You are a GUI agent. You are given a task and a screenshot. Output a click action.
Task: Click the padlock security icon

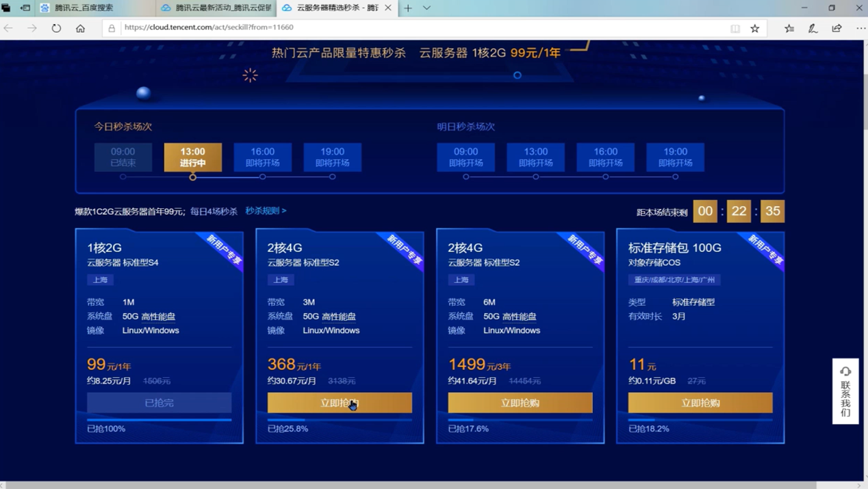(x=112, y=28)
